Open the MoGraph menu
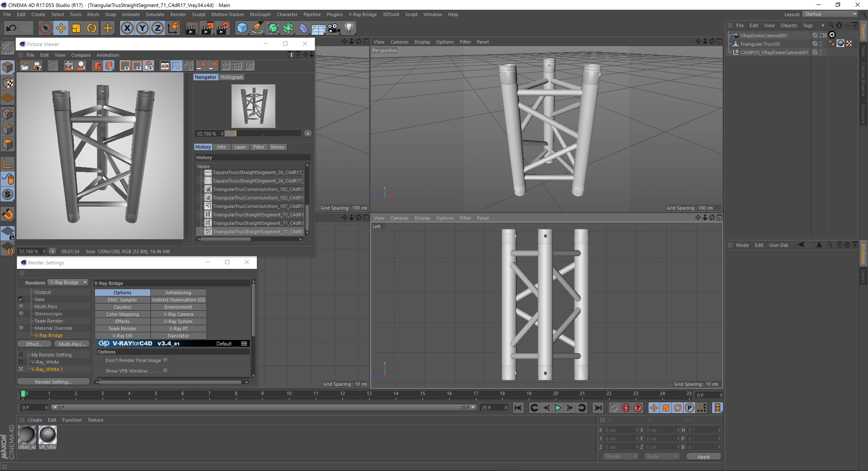The height and width of the screenshot is (471, 868). 260,14
